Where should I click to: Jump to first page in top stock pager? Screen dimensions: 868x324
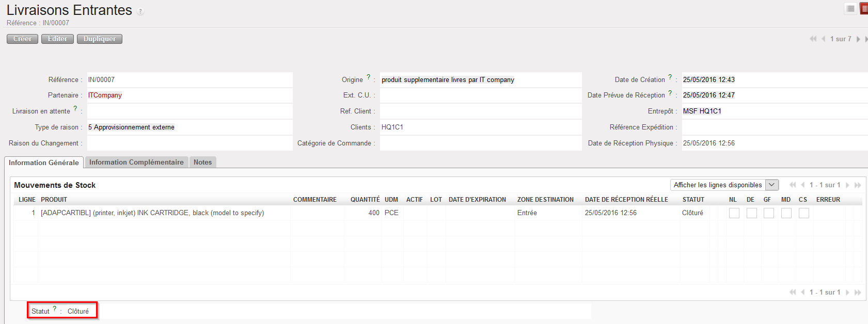793,185
